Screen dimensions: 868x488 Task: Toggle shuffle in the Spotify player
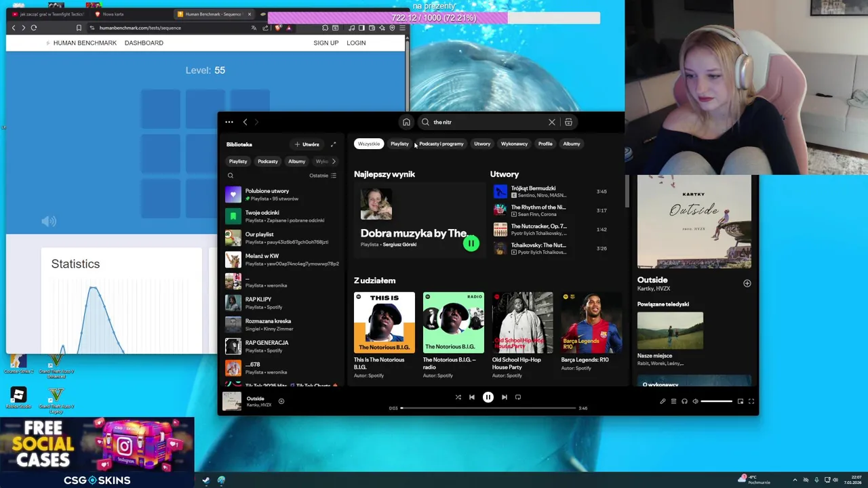[x=458, y=397]
